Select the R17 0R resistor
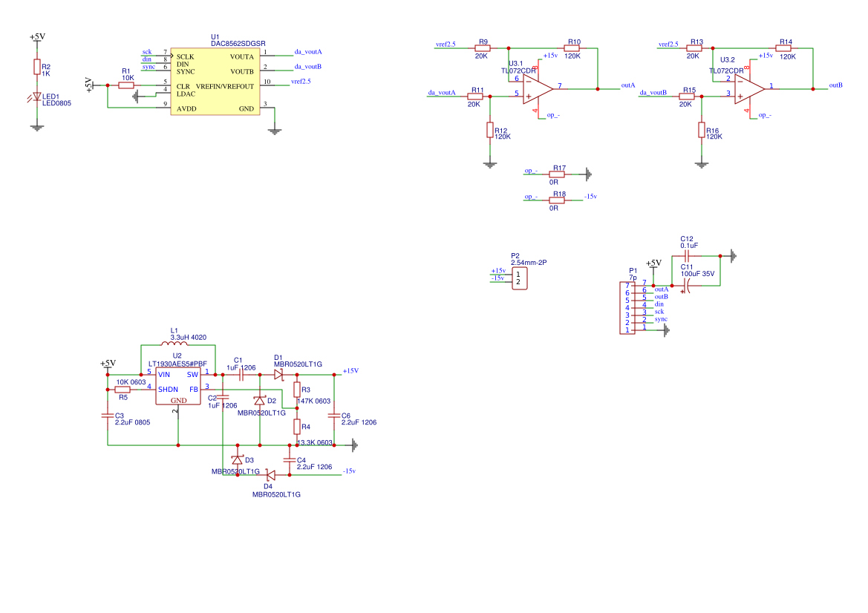The image size is (868, 613). (556, 174)
